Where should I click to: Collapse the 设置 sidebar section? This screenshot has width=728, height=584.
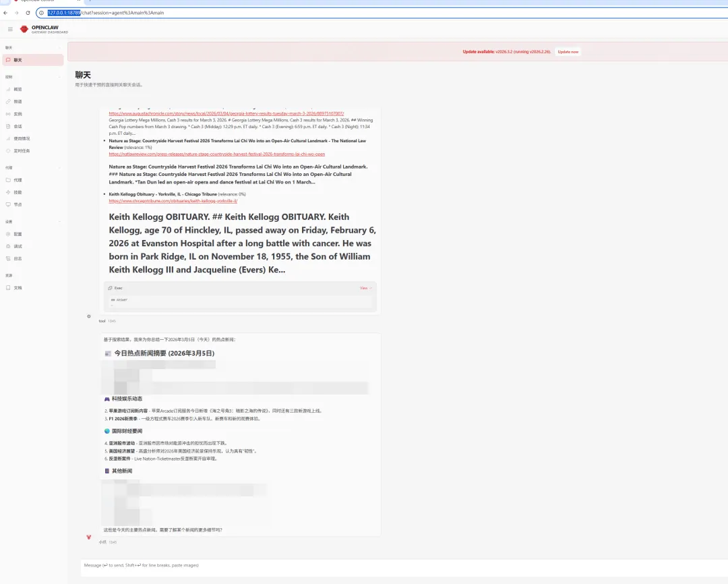(x=33, y=222)
